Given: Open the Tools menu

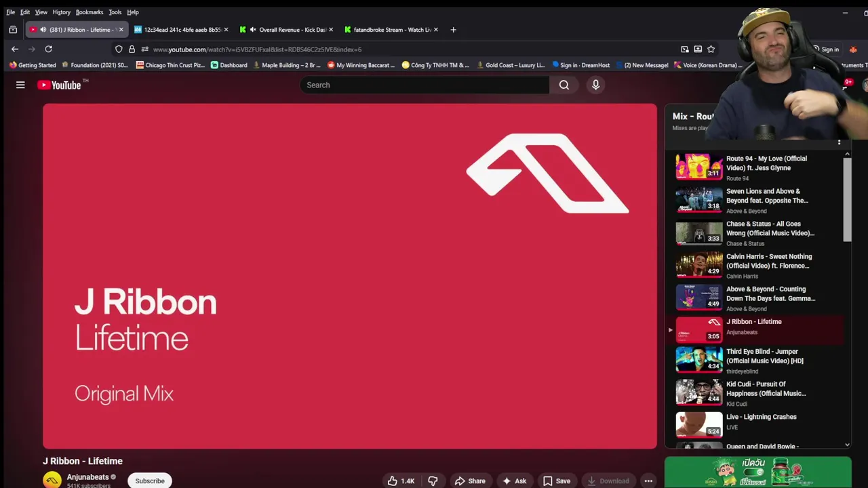Looking at the screenshot, I should [115, 12].
